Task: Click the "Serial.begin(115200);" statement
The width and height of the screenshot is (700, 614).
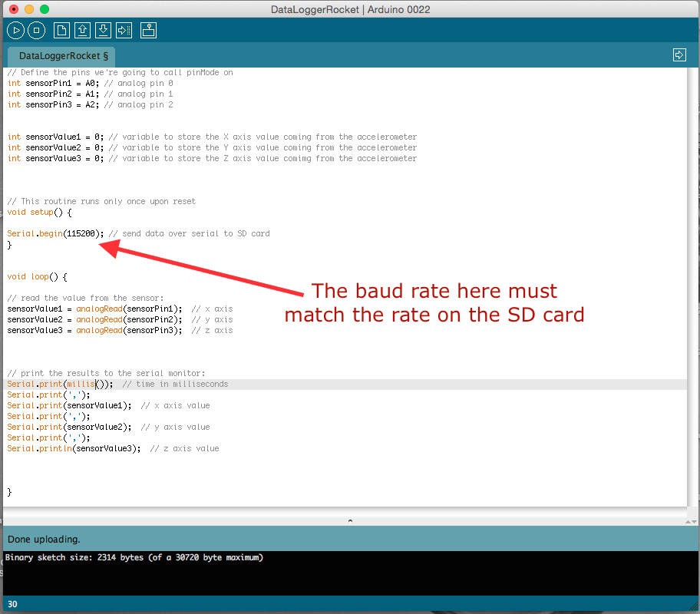Action: (x=55, y=233)
